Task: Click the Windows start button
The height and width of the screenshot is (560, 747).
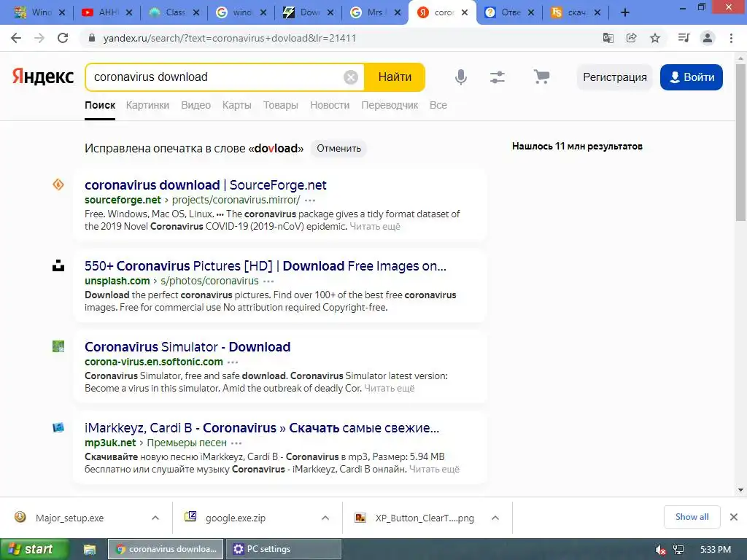Action: pyautogui.click(x=34, y=550)
